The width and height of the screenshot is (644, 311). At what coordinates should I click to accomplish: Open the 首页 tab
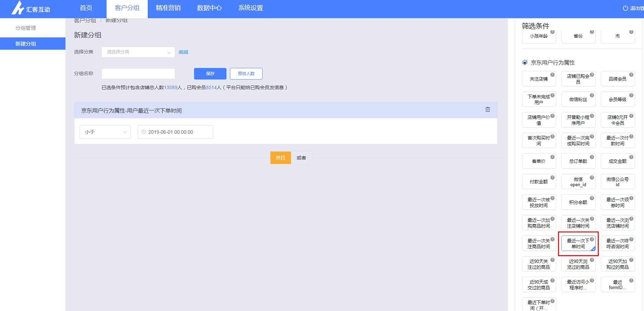coord(86,8)
